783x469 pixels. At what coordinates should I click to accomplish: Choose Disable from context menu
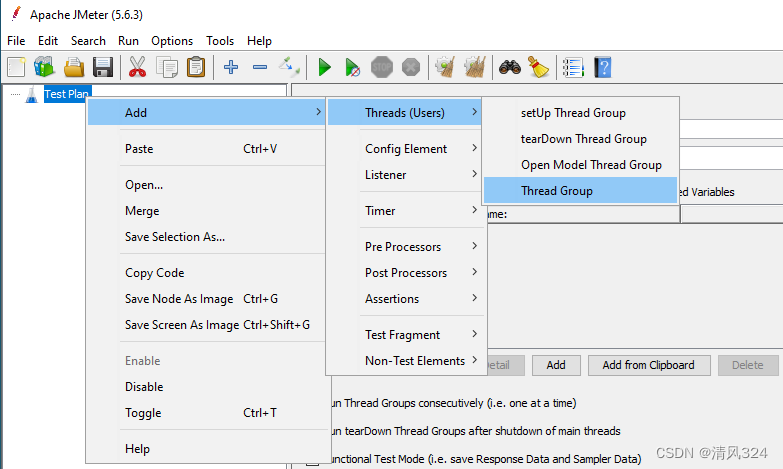coord(206,387)
